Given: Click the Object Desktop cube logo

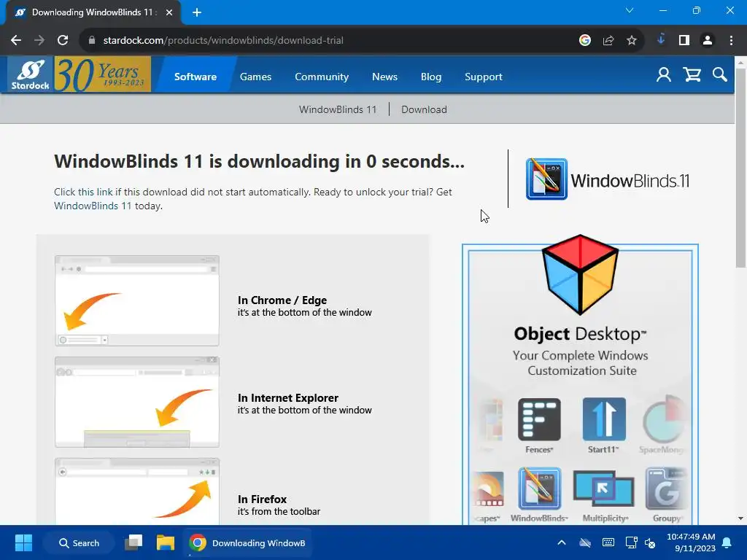Looking at the screenshot, I should (x=580, y=275).
